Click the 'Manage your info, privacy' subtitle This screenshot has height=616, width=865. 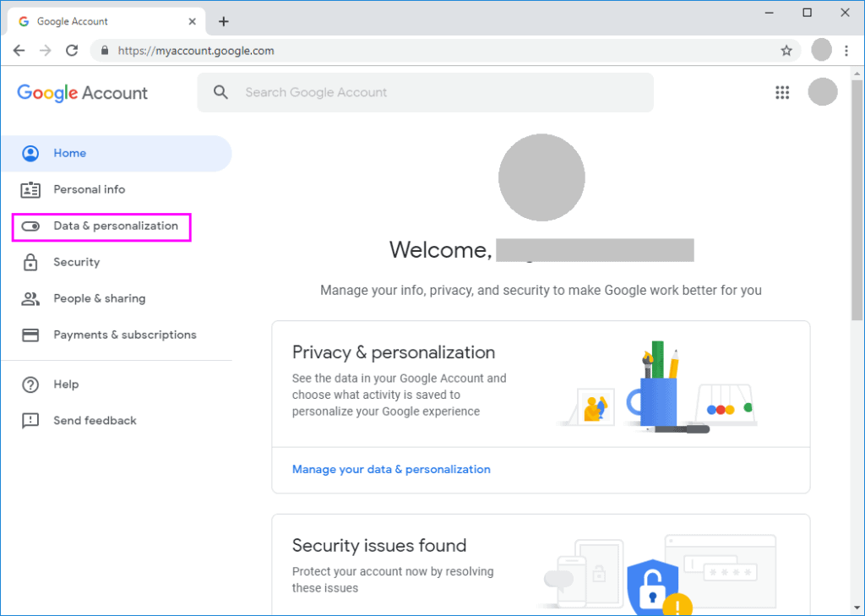[541, 291]
